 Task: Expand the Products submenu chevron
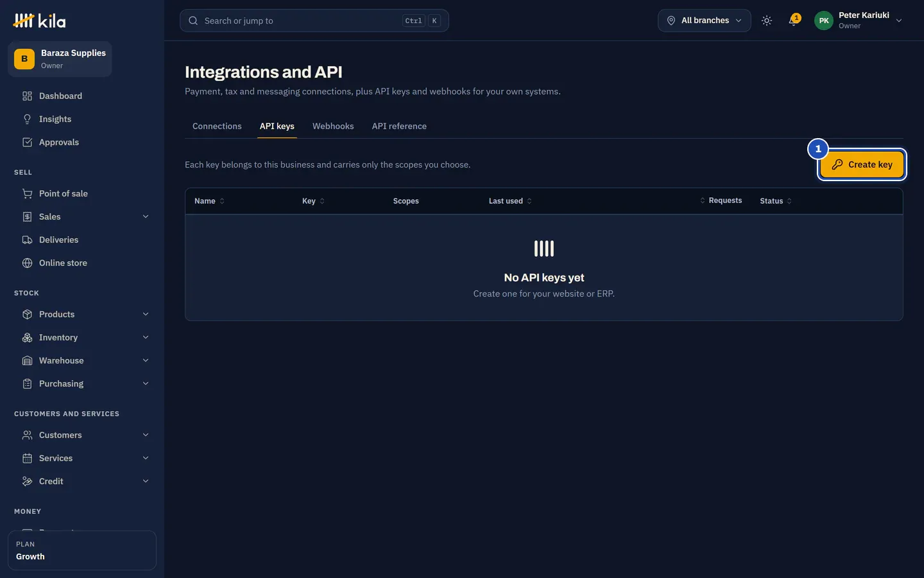(x=146, y=314)
